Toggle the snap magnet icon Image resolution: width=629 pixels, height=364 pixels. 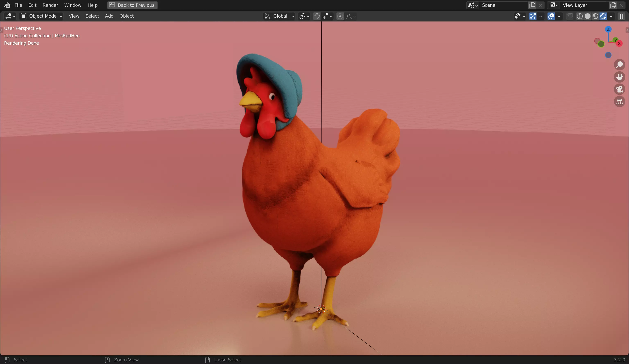[x=317, y=16]
